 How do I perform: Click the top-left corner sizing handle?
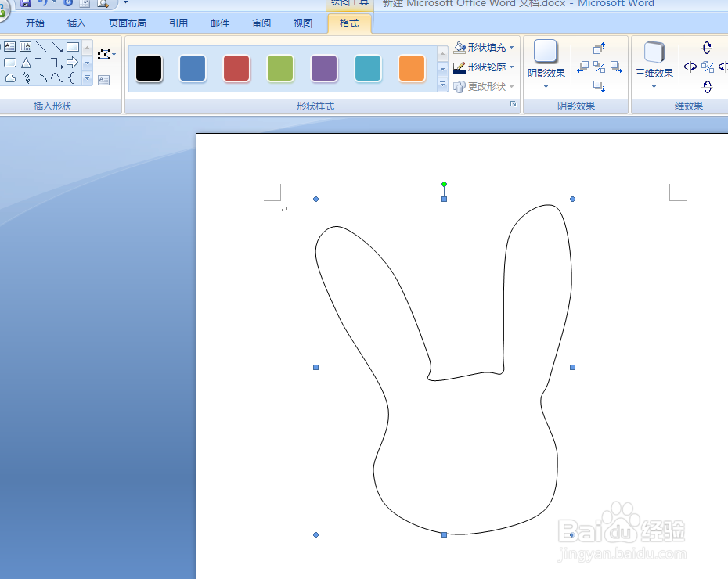(x=315, y=199)
